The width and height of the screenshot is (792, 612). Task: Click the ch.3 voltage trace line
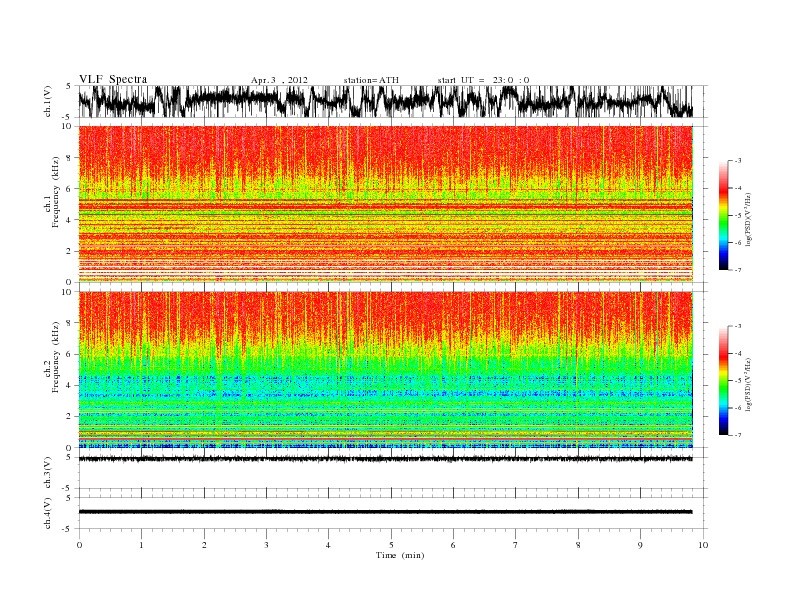coord(385,459)
